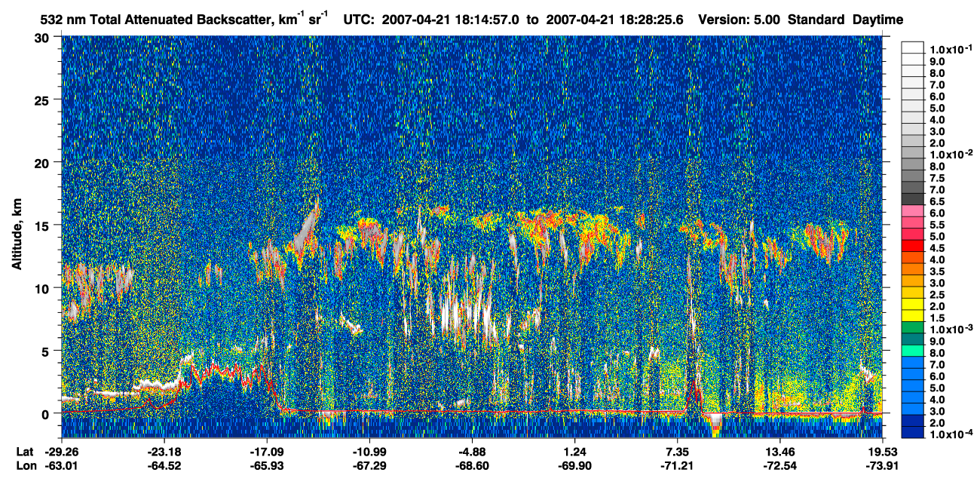Image resolution: width=980 pixels, height=503 pixels.
Task: Click the "UTC:" label in the header
Action: [x=360, y=19]
